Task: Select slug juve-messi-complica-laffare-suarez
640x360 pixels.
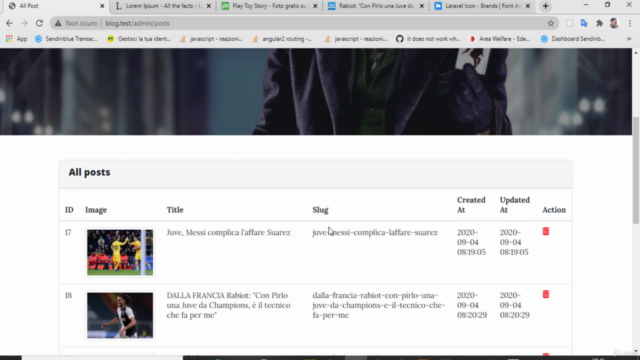Action: coord(375,232)
